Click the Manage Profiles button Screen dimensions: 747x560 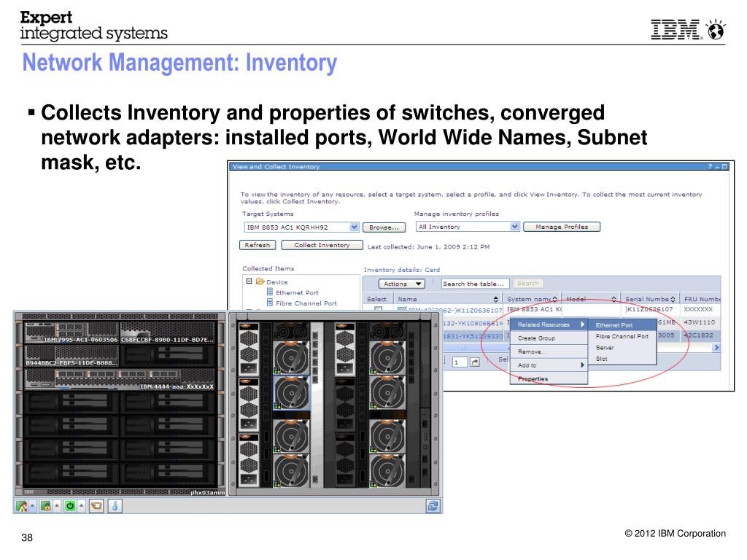coord(562,227)
